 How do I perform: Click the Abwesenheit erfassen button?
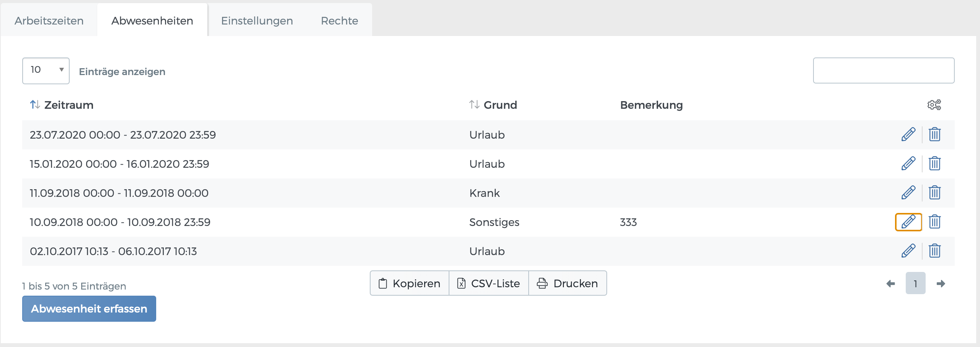tap(89, 309)
